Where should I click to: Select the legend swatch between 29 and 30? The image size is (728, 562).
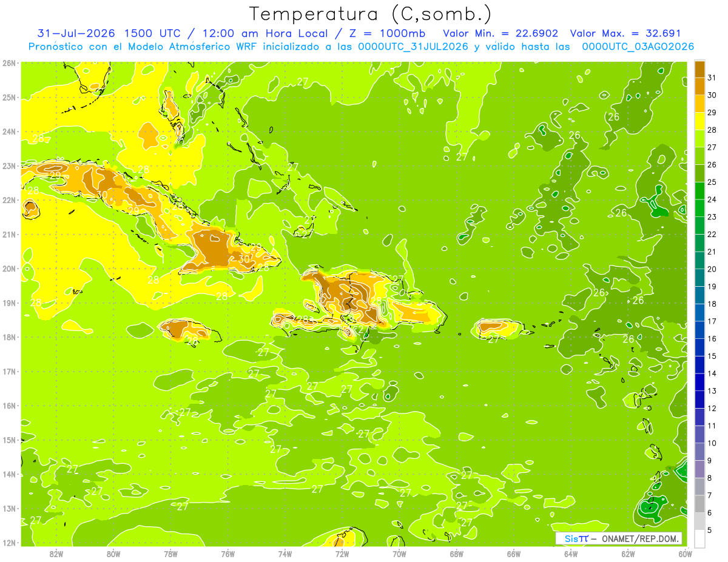coord(699,104)
